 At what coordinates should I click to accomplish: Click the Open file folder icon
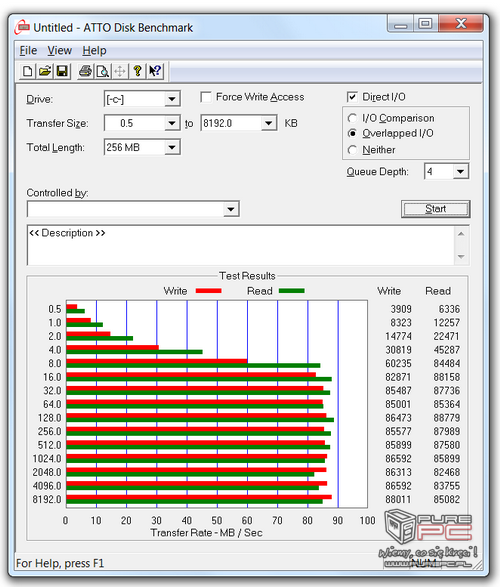click(45, 71)
